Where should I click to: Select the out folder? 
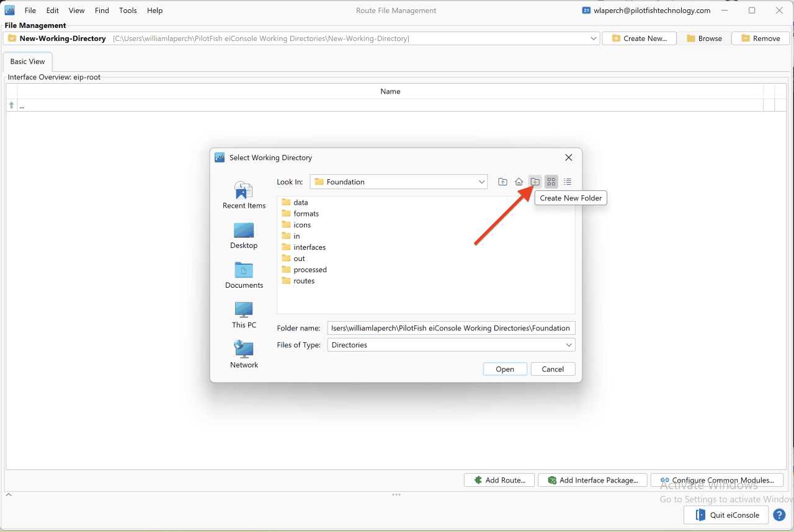[x=293, y=258]
